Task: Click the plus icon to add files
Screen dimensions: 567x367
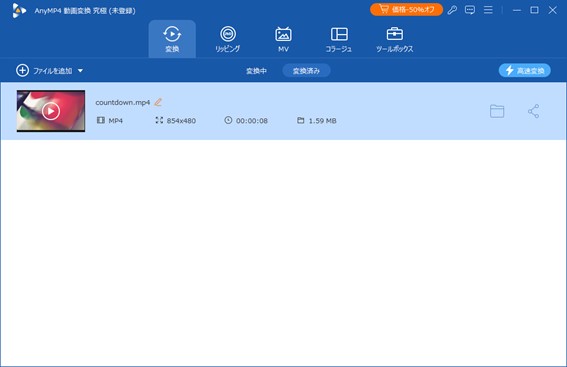Action: click(x=22, y=71)
